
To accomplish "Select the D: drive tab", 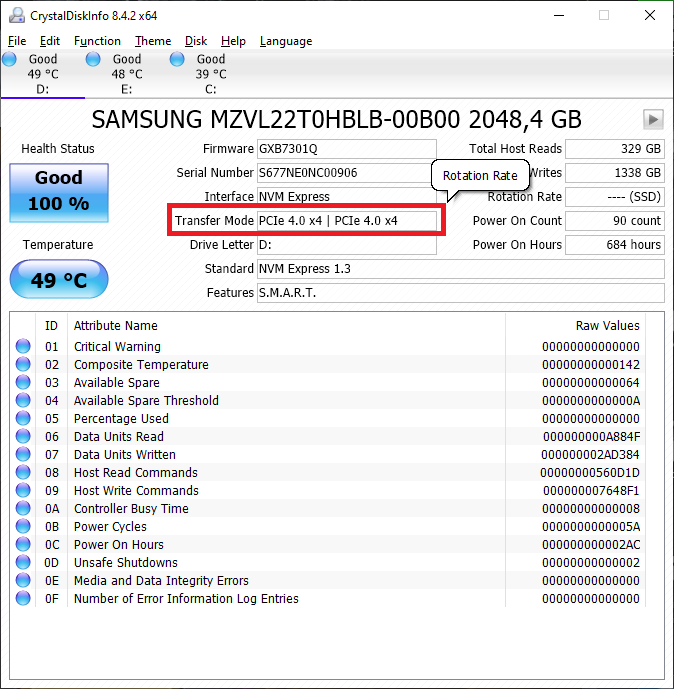I will tap(43, 74).
